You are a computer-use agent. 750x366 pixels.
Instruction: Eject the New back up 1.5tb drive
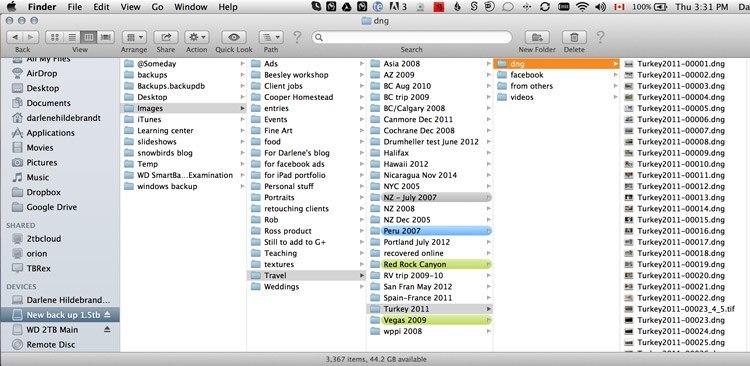[107, 315]
